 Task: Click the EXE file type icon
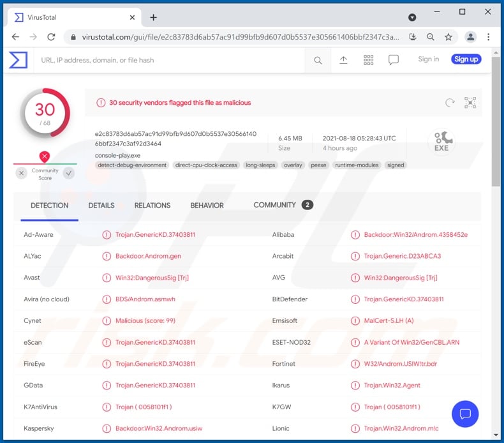click(x=442, y=142)
